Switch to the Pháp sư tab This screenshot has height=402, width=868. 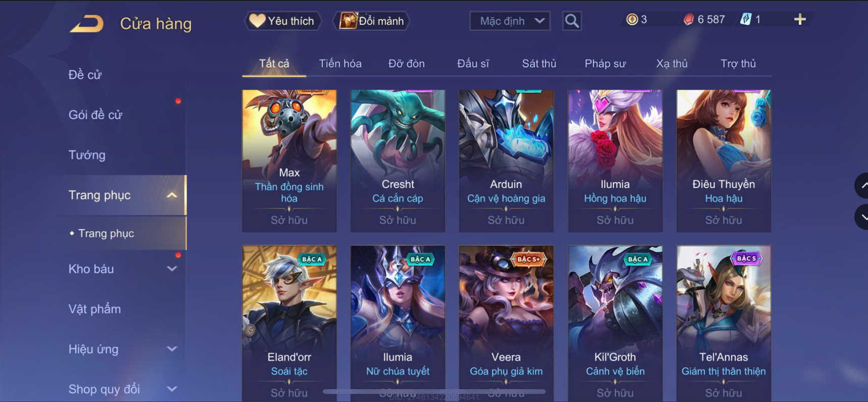point(605,64)
